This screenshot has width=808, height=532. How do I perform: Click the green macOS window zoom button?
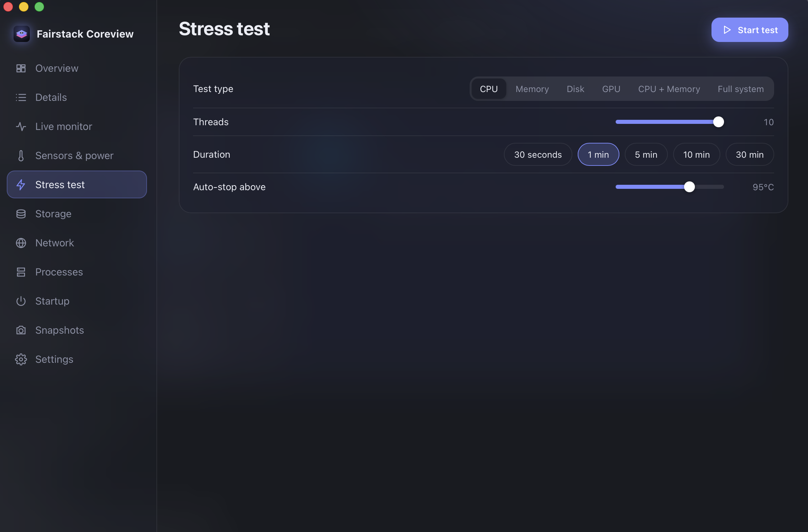pos(39,7)
